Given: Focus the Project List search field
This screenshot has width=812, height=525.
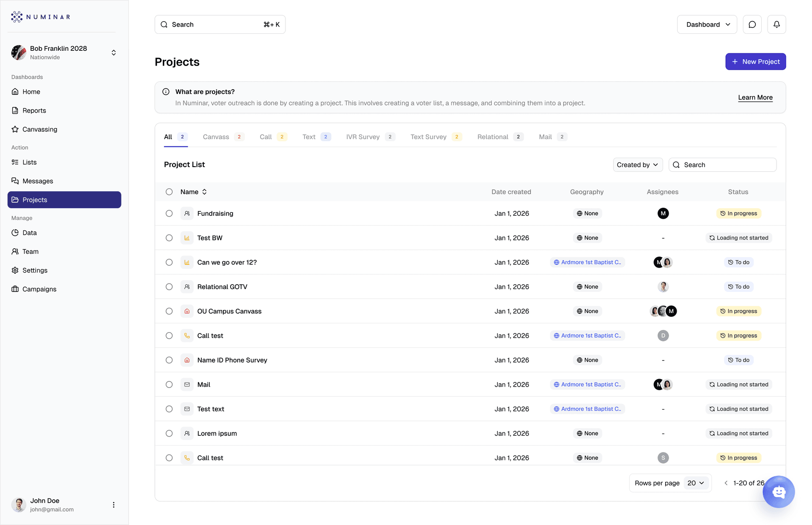Looking at the screenshot, I should point(722,165).
